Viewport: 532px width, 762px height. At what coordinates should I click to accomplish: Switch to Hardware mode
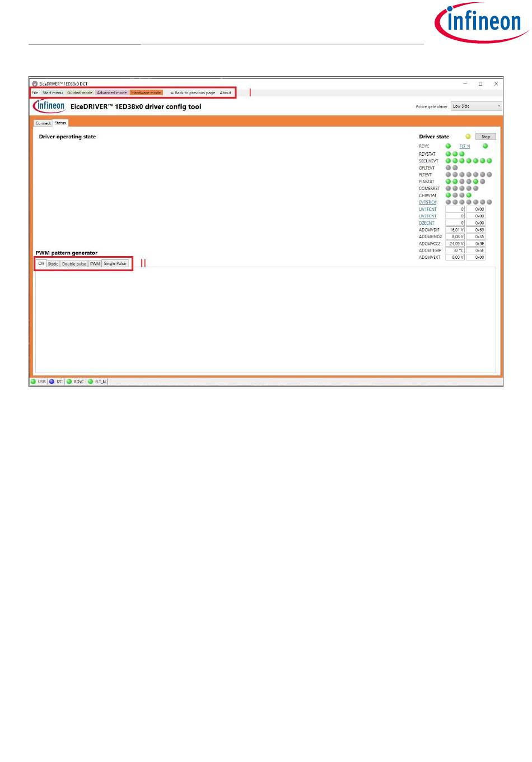pyautogui.click(x=146, y=92)
